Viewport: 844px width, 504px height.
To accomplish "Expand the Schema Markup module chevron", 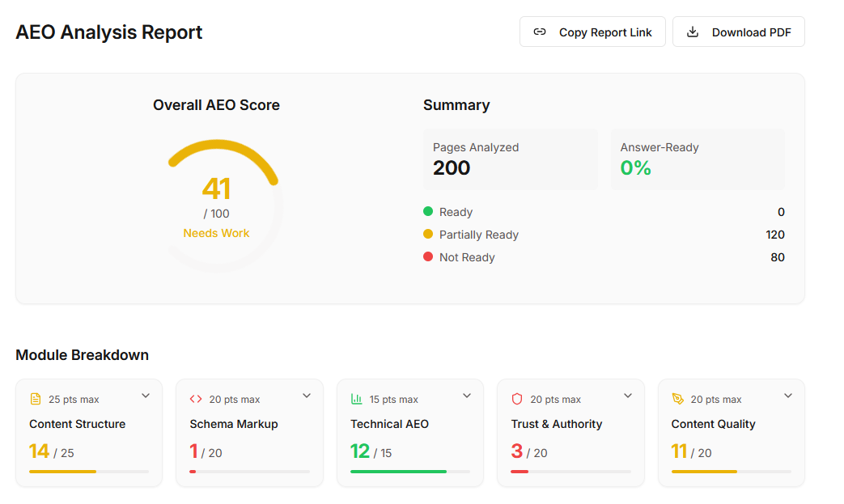I will click(x=306, y=396).
